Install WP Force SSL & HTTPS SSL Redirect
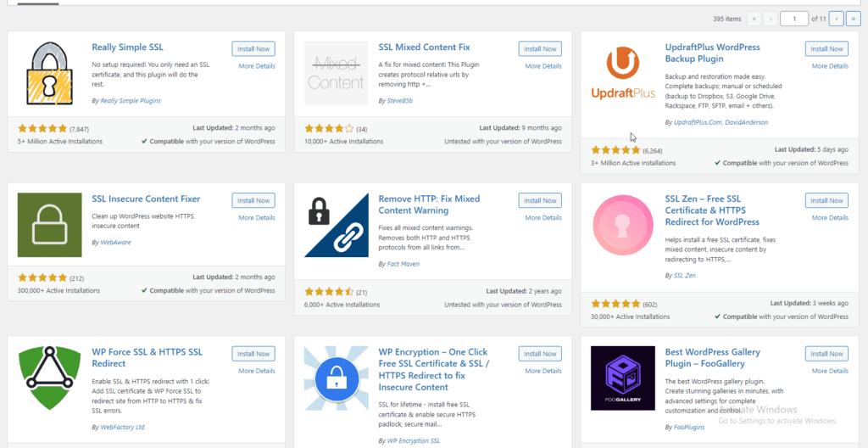868x448 pixels. point(253,354)
